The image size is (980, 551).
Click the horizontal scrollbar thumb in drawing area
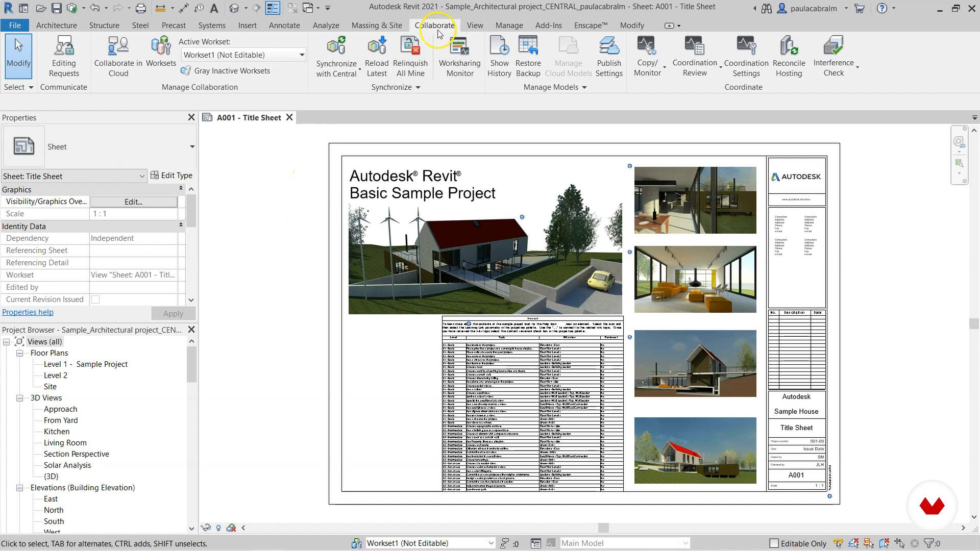603,528
